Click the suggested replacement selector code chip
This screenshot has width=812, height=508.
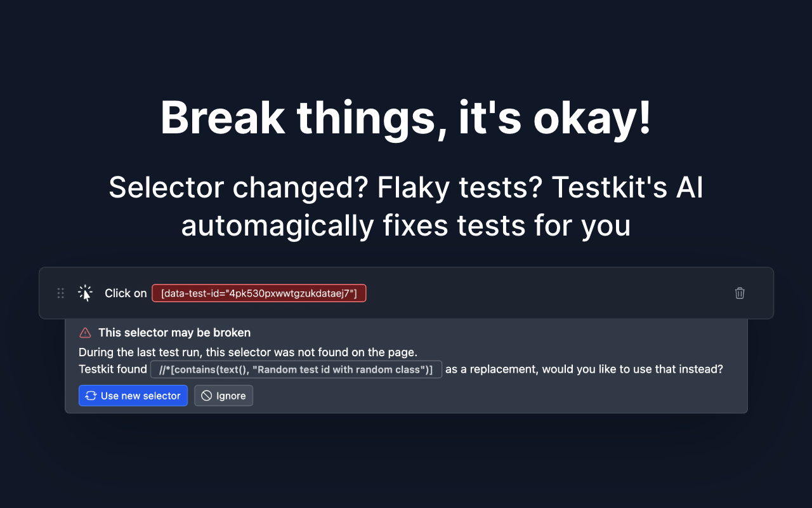pos(296,369)
